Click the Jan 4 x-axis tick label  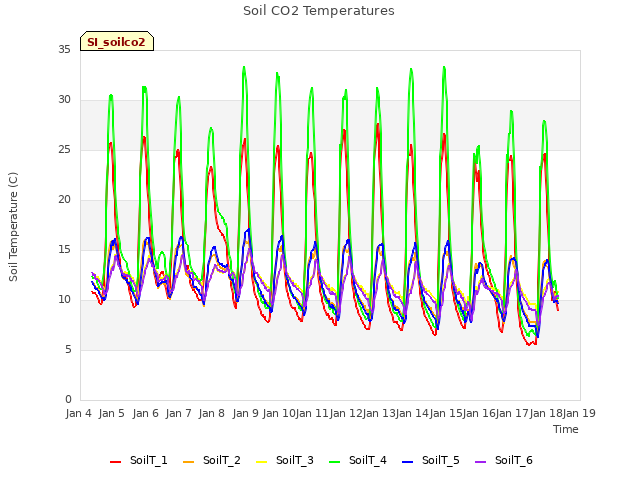(x=78, y=413)
